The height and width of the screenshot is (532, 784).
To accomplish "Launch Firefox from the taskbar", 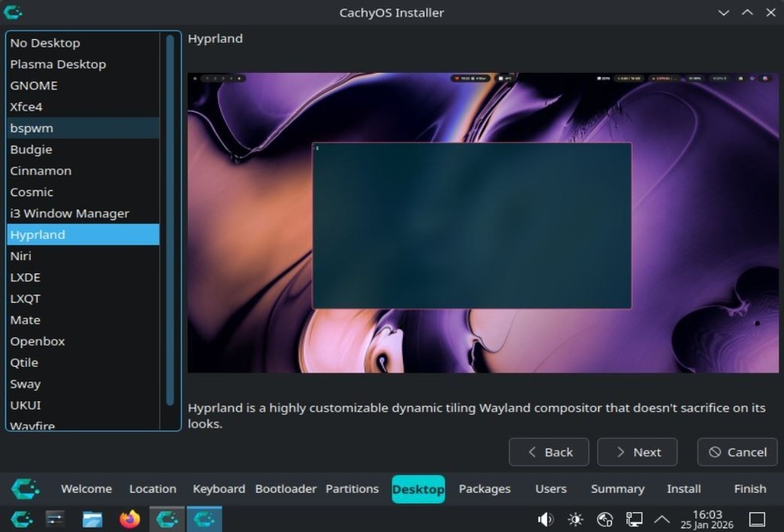I will [129, 519].
